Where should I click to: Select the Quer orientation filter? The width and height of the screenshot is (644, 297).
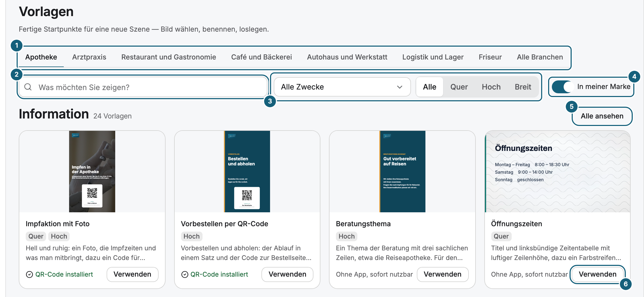point(459,87)
